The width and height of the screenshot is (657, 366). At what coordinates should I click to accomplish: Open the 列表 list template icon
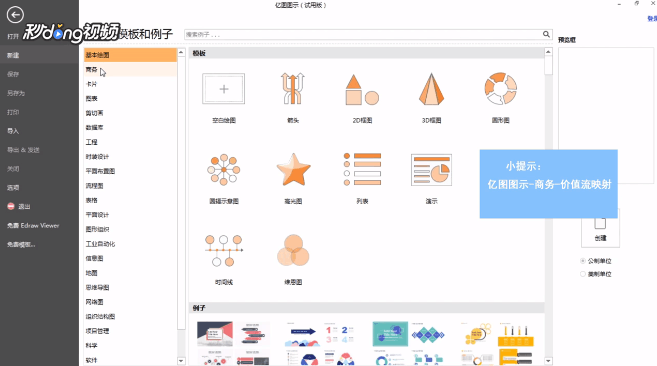pos(362,169)
